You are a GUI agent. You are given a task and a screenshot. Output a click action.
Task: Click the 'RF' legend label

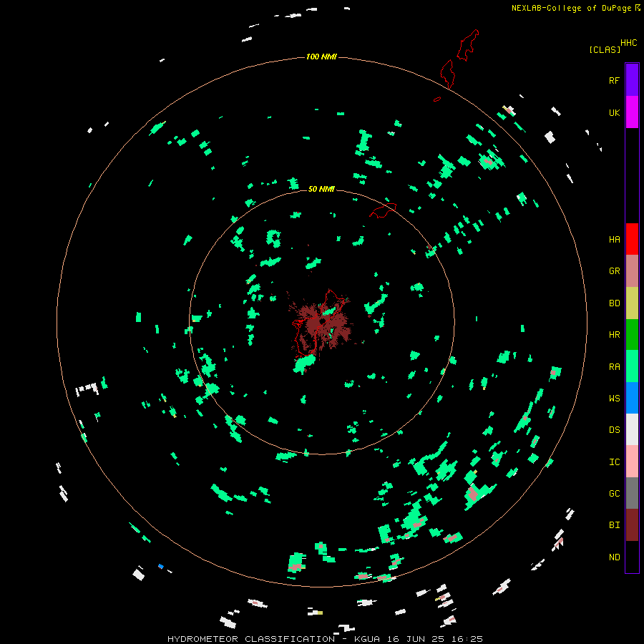coord(614,80)
